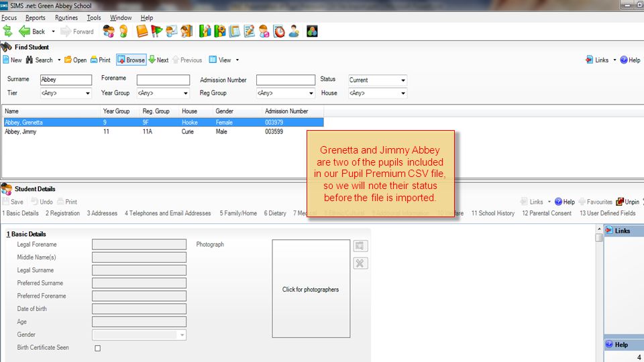Click the greyed Forward arrow button
This screenshot has height=362, width=644.
click(77, 32)
